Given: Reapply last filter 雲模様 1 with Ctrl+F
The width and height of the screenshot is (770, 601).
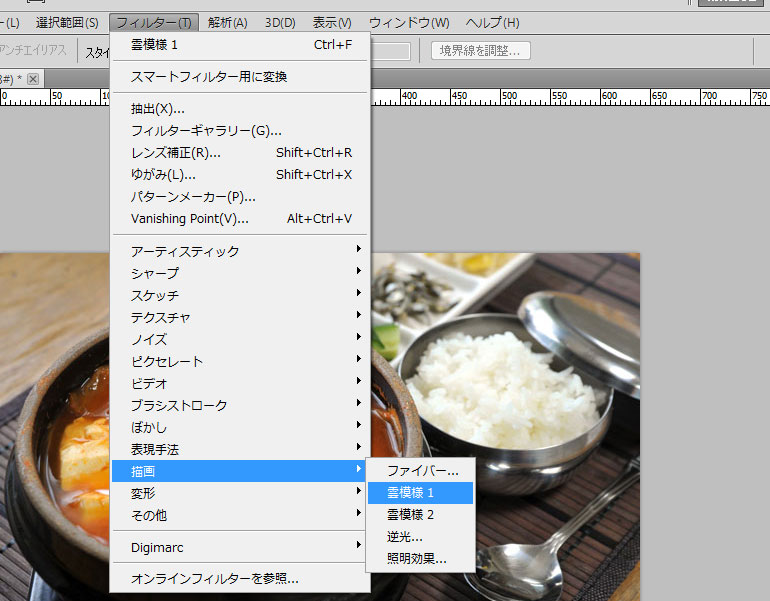Looking at the screenshot, I should 241,45.
